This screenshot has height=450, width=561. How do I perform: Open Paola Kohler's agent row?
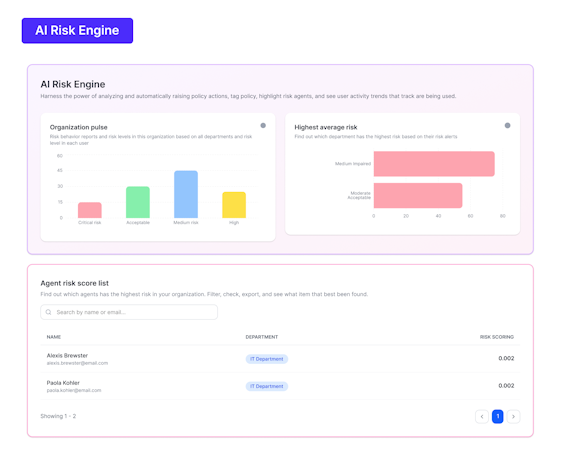(280, 386)
